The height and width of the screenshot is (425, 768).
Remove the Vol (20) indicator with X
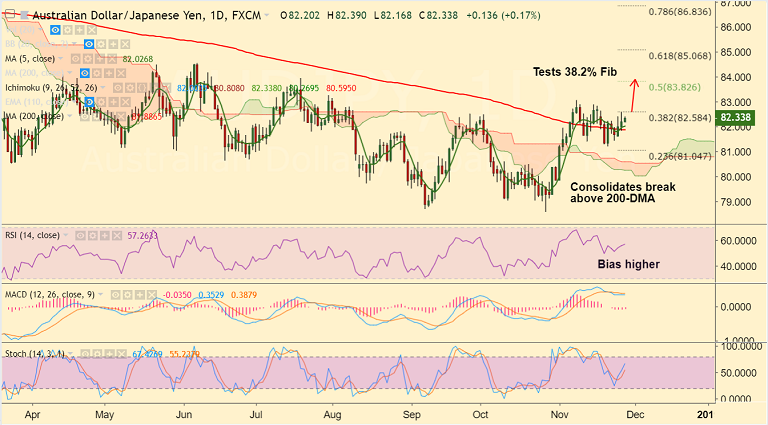click(x=92, y=30)
